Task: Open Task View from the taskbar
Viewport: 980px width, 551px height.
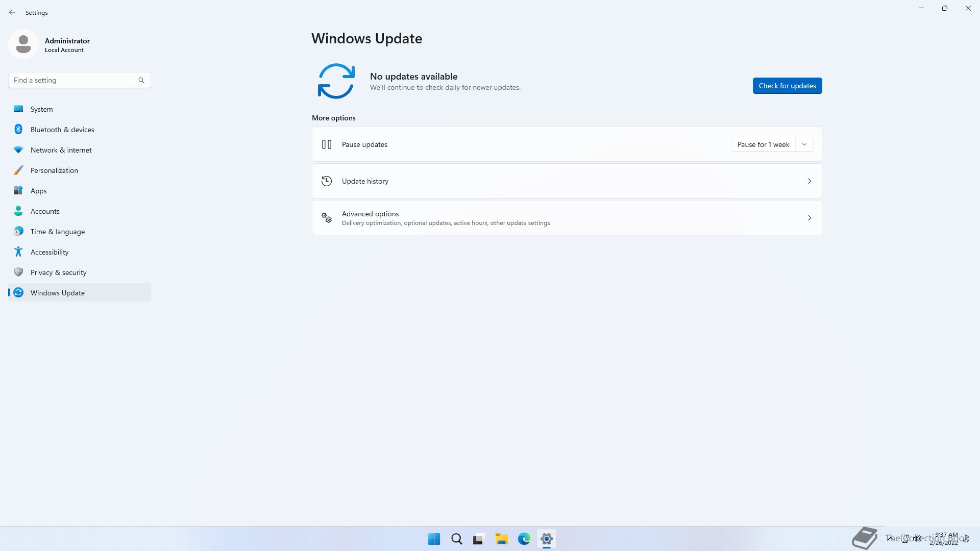Action: coord(479,539)
